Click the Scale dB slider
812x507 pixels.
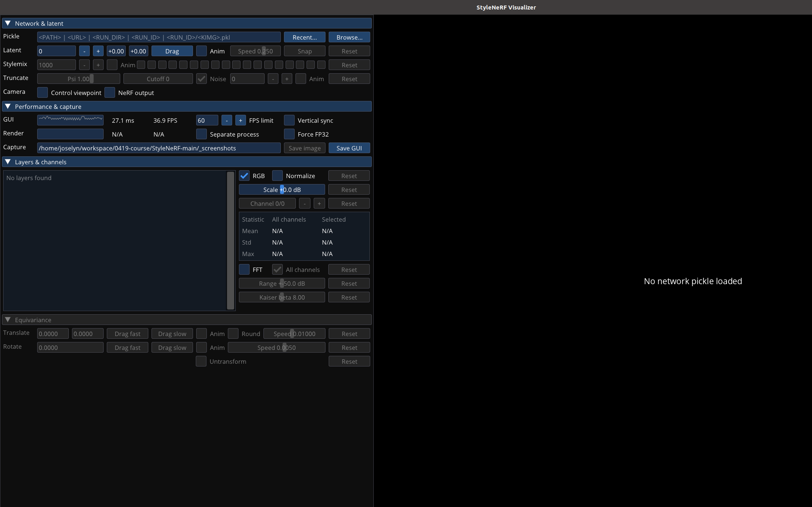282,190
